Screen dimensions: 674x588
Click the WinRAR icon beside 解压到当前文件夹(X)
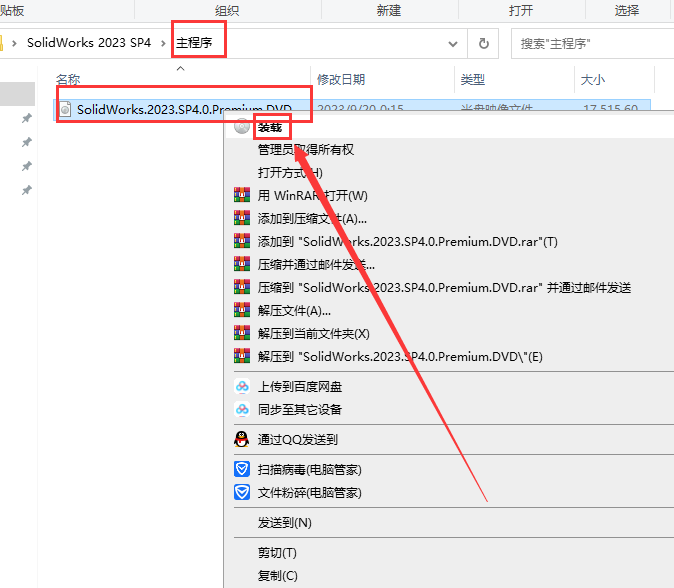point(242,333)
